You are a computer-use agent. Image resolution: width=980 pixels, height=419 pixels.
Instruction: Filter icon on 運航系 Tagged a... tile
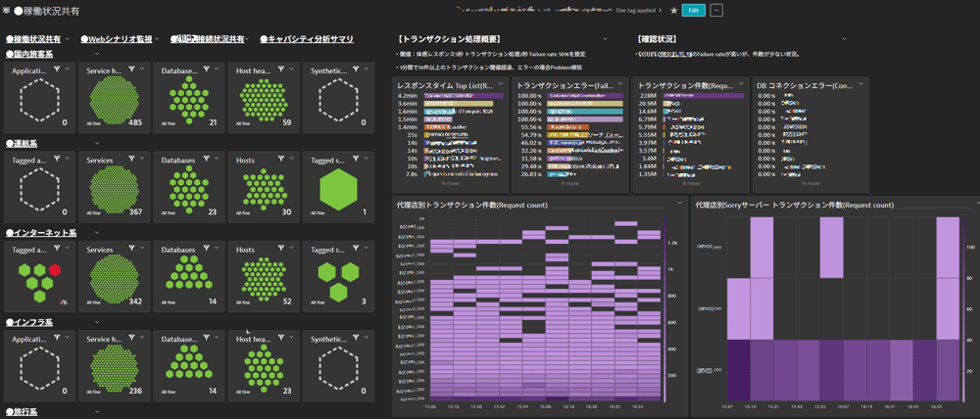click(x=56, y=160)
